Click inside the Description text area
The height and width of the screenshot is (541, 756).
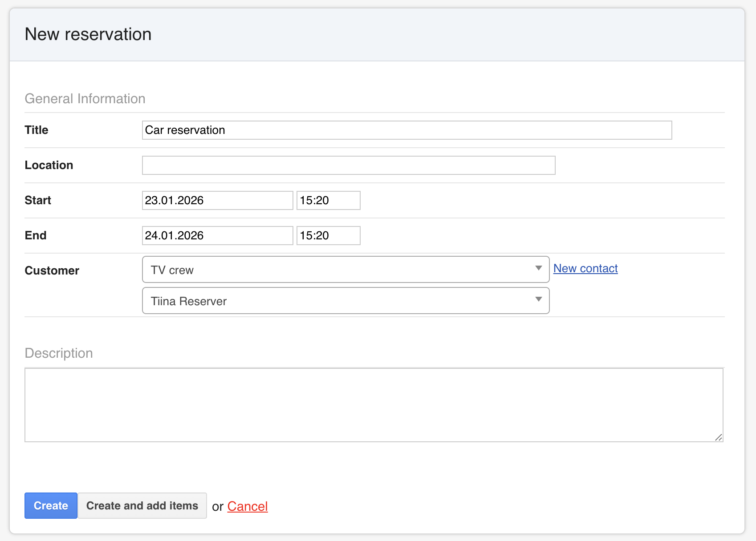tap(374, 405)
